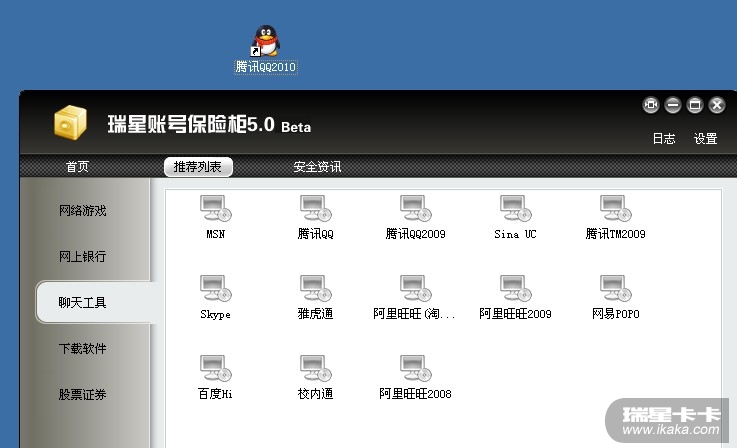Click the 腾讯TM2009 label text
The image size is (737, 448).
point(615,234)
